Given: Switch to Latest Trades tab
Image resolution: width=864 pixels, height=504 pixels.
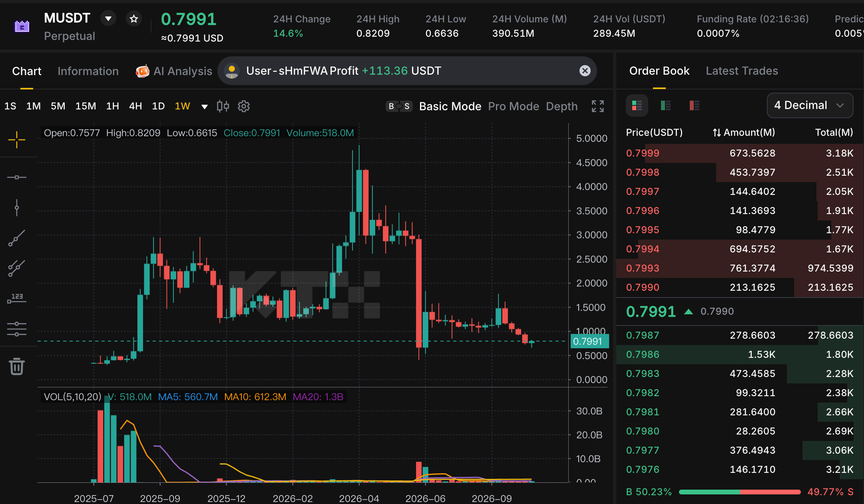Looking at the screenshot, I should [x=742, y=71].
